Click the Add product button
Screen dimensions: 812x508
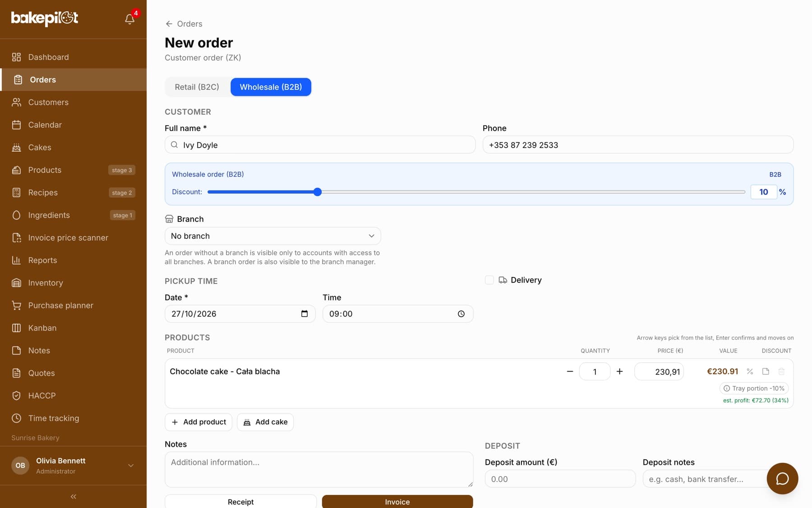pyautogui.click(x=198, y=422)
